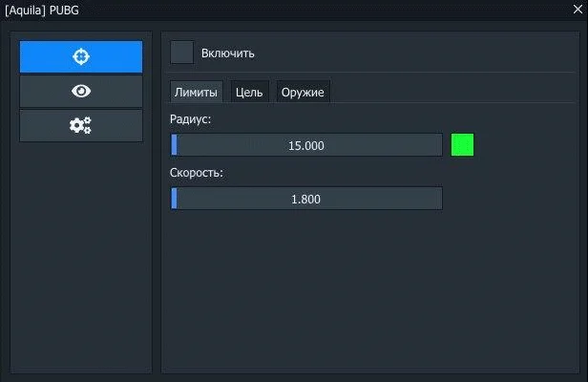
Task: Click the 15.000 value in Радиус slider
Action: pos(306,145)
